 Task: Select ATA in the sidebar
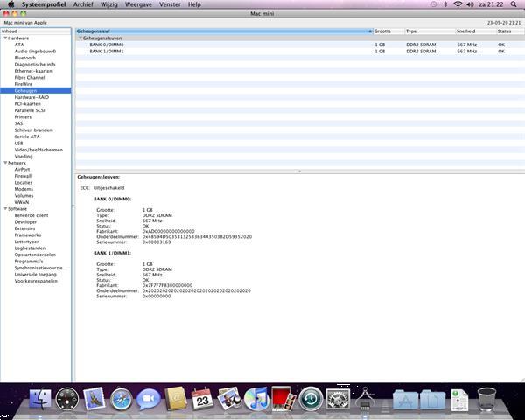point(19,45)
